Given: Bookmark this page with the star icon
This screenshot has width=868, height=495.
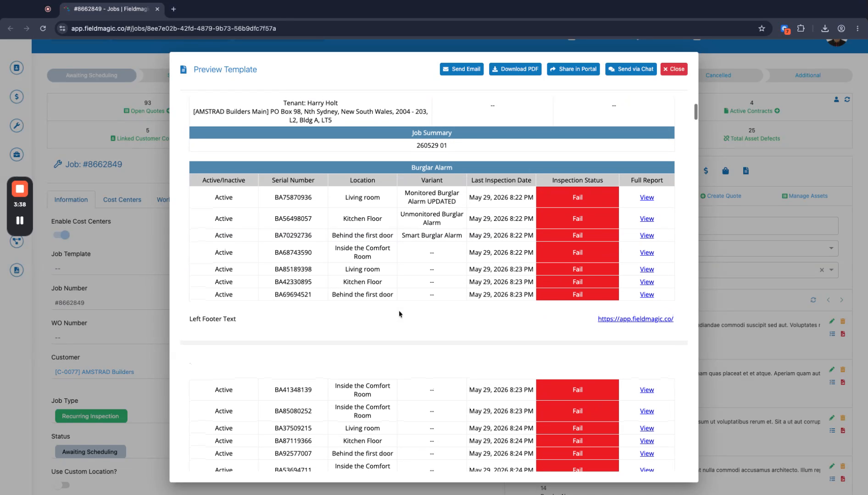Looking at the screenshot, I should tap(762, 28).
